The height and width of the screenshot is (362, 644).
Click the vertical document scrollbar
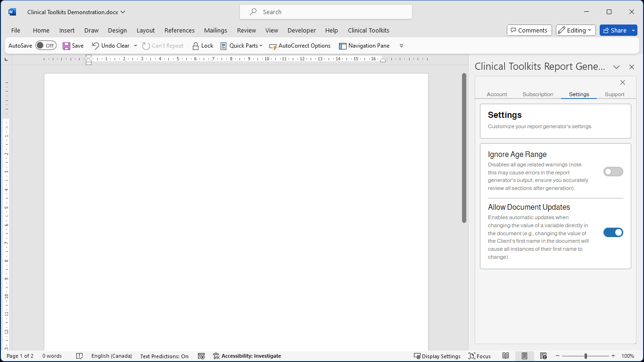pyautogui.click(x=464, y=148)
